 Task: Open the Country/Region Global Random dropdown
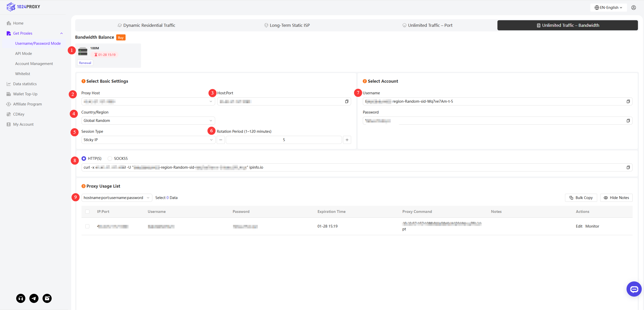pyautogui.click(x=148, y=121)
